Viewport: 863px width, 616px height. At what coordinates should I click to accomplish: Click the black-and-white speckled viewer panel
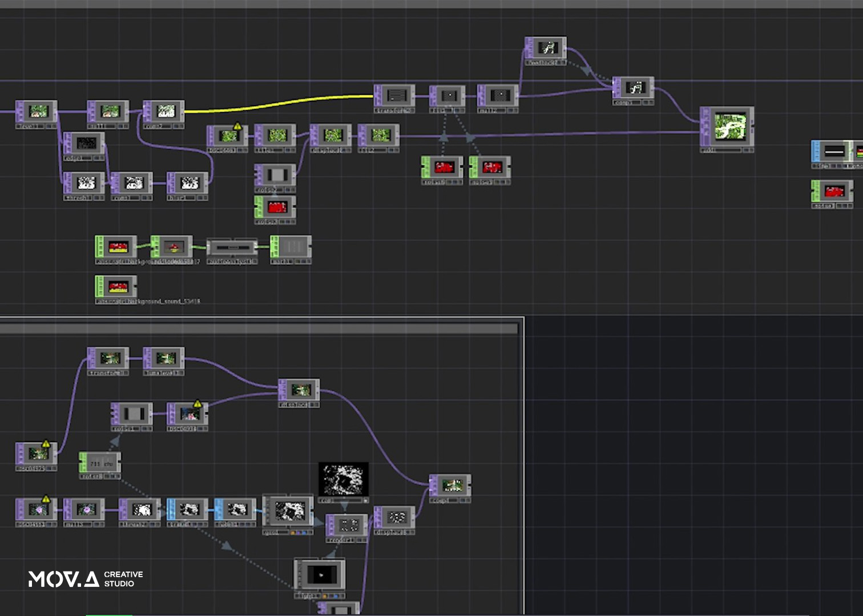[x=343, y=479]
